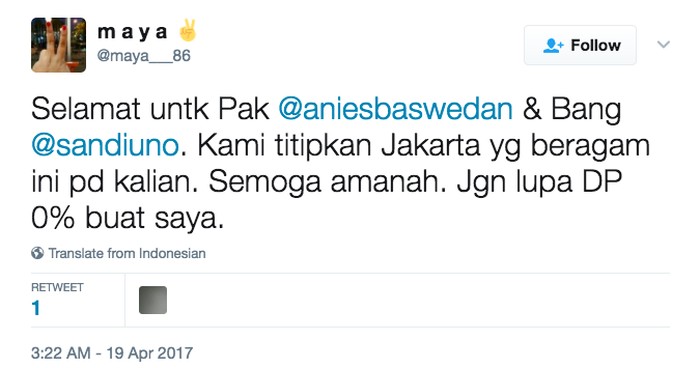View the retweet count of 1
The height and width of the screenshot is (368, 700).
point(36,309)
